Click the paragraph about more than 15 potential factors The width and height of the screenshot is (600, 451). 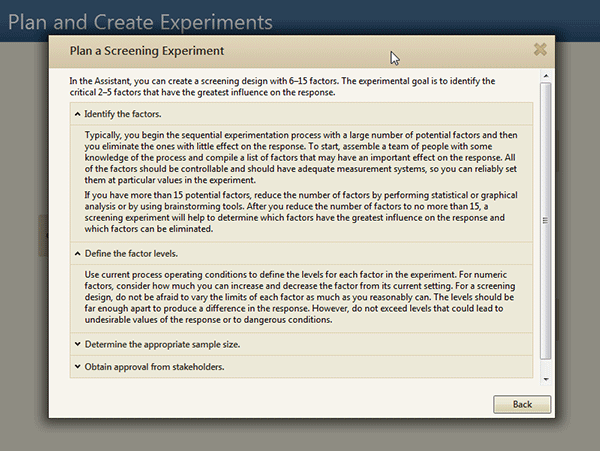pos(301,212)
